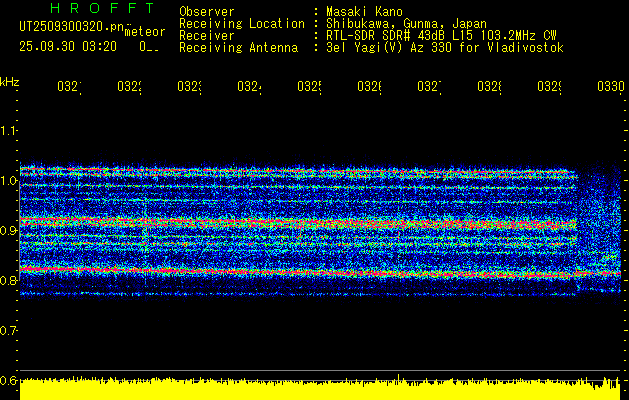Click the 0330 time marker
This screenshot has height=400, width=629.
pos(610,87)
